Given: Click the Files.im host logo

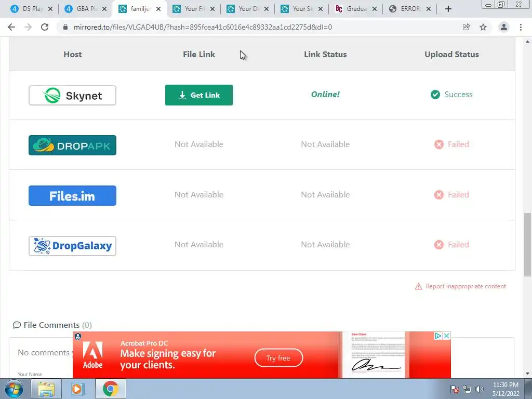Looking at the screenshot, I should 72,195.
